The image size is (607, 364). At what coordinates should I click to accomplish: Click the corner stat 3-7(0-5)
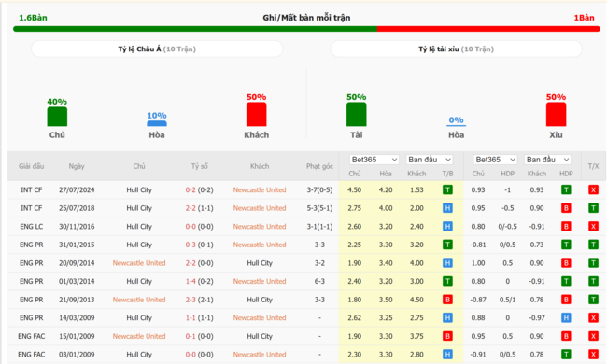(319, 189)
